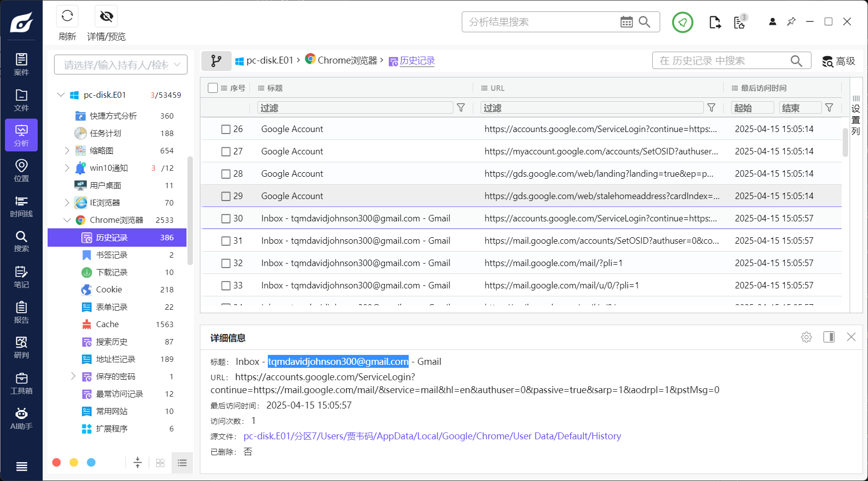The height and width of the screenshot is (481, 868).
Task: Check the select-all checkbox in header
Action: (x=213, y=88)
